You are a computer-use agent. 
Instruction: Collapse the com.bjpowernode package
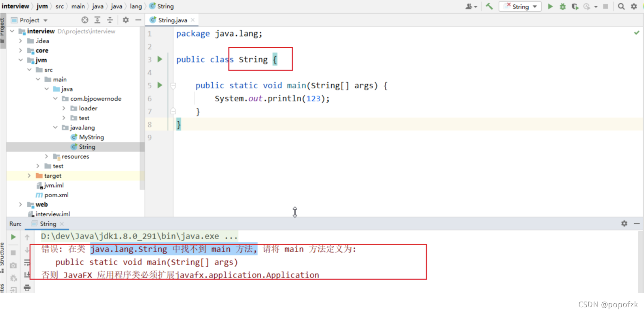point(56,98)
